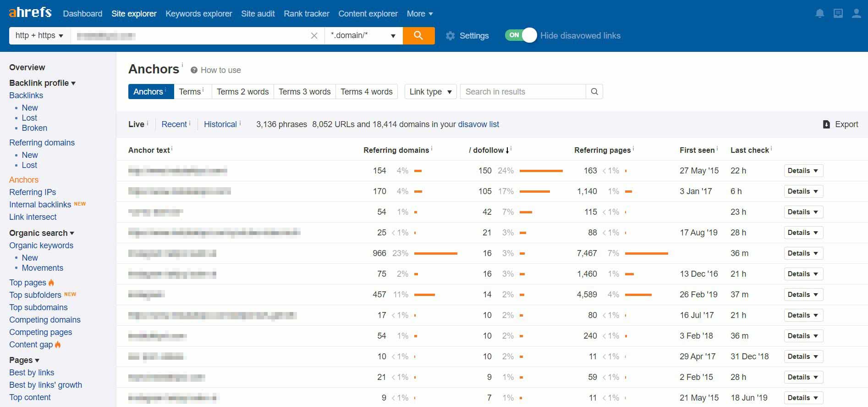Switch to Terms 3 words tab
The width and height of the screenshot is (868, 407).
click(x=305, y=91)
